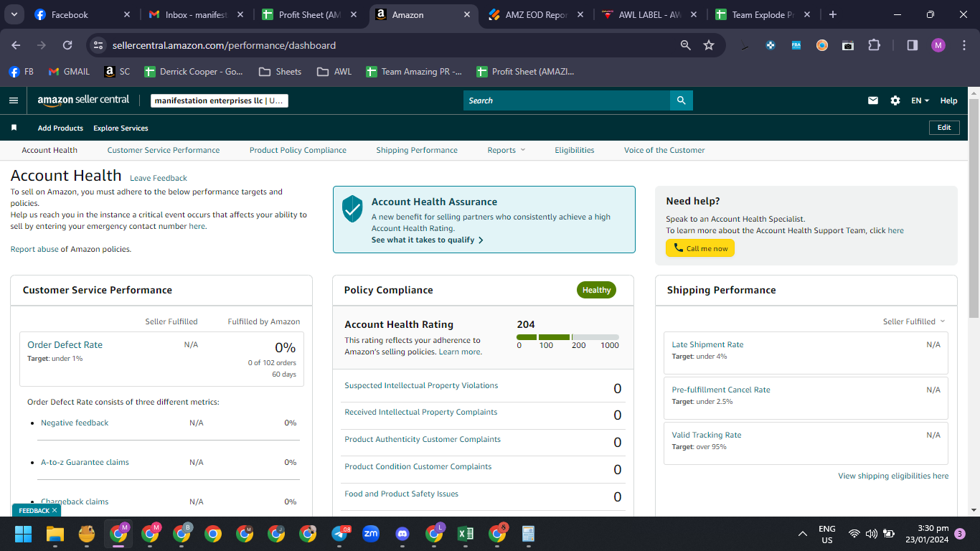Open the Windows notification center badge

point(960,534)
